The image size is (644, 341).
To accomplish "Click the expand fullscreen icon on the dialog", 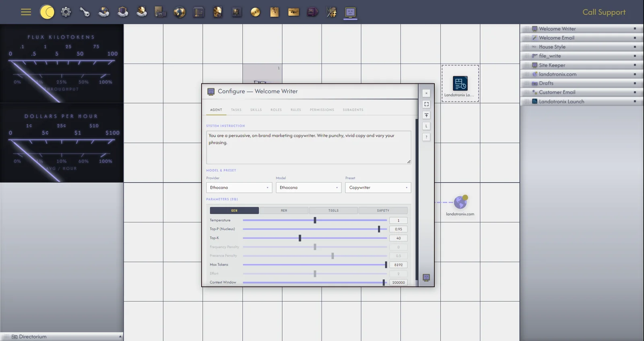I will [x=426, y=104].
